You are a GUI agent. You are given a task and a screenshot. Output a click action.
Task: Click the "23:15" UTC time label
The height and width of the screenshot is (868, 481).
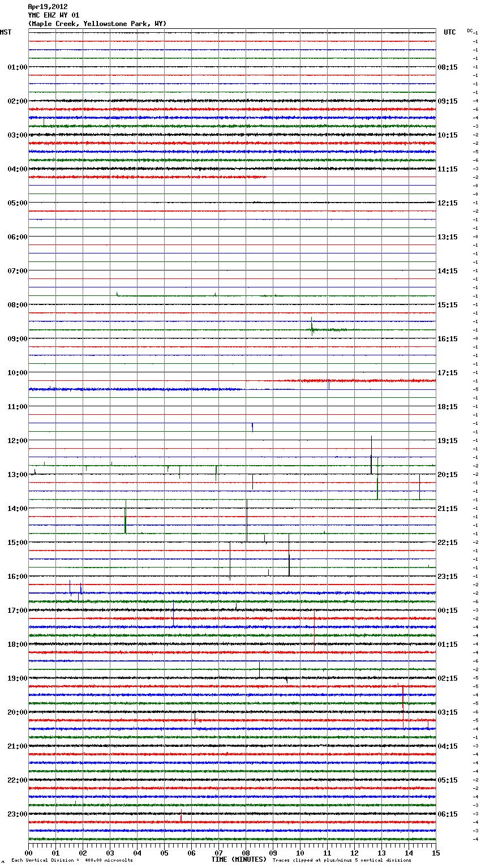click(448, 577)
